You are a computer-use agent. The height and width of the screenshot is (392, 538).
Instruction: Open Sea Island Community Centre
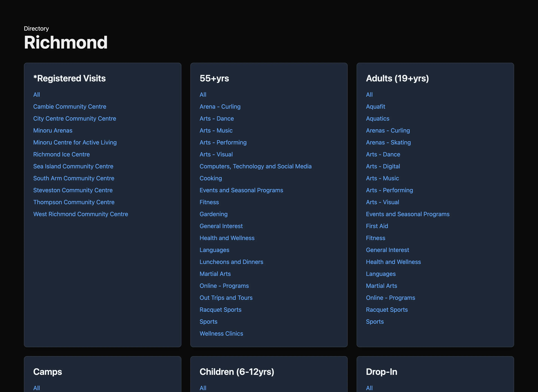tap(73, 166)
